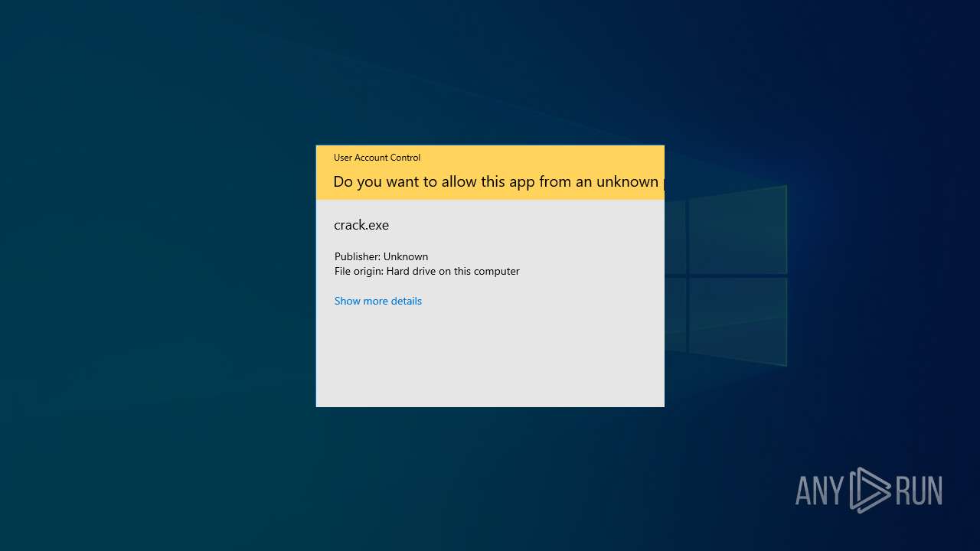The image size is (980, 551).
Task: Select the crack.exe program name
Action: click(361, 225)
